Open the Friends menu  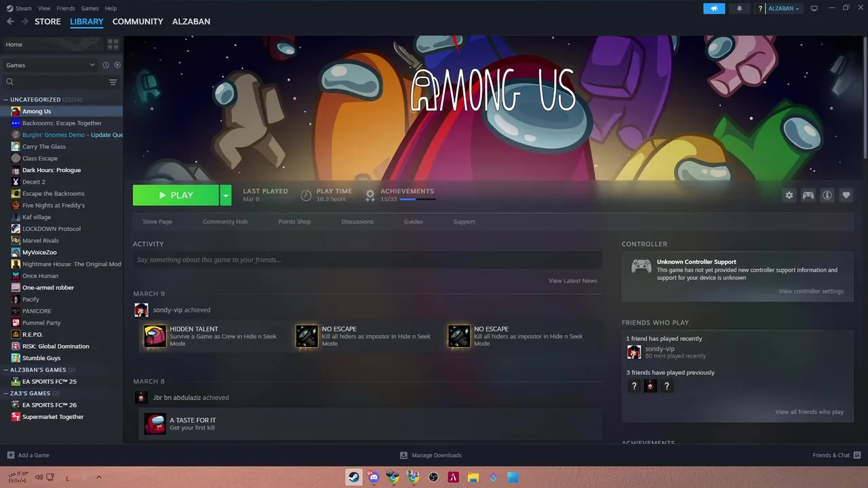[x=66, y=8]
